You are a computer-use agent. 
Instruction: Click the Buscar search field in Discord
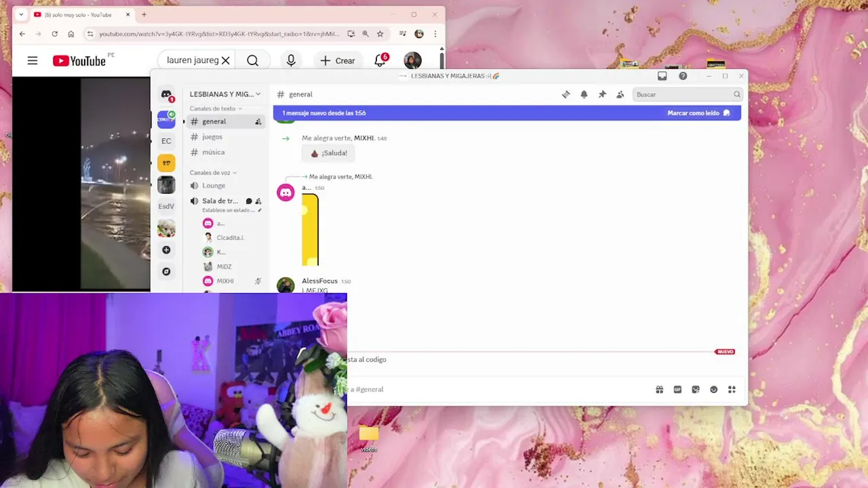[x=688, y=94]
